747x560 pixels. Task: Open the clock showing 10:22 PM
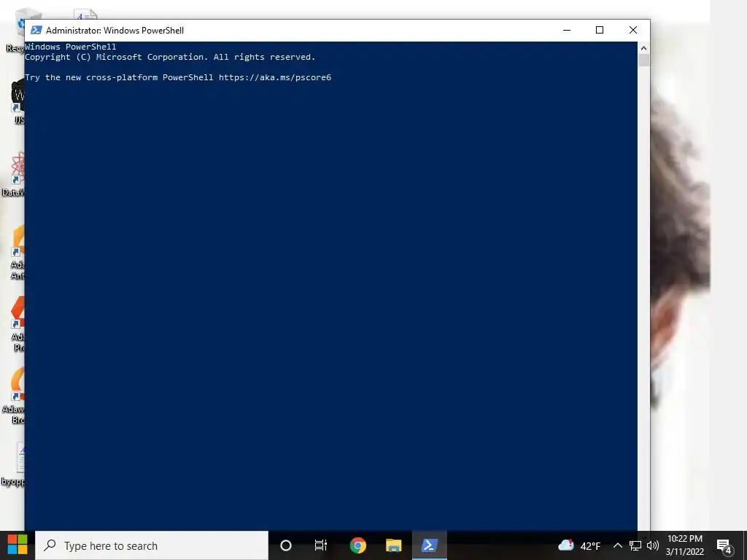pyautogui.click(x=684, y=539)
